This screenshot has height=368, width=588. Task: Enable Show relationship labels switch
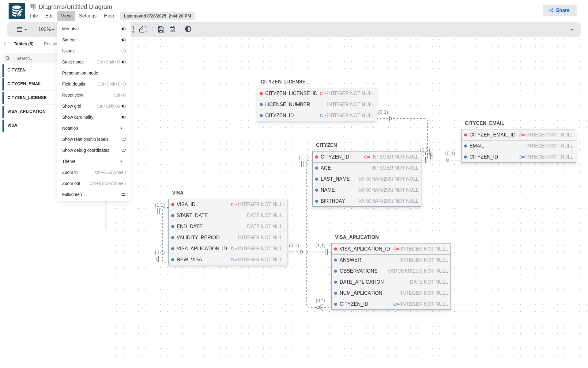124,139
